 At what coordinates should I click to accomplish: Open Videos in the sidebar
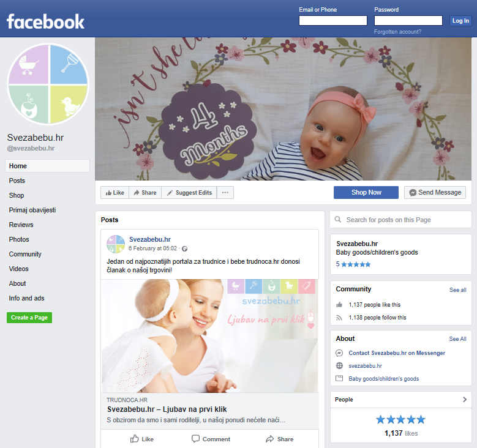click(18, 269)
